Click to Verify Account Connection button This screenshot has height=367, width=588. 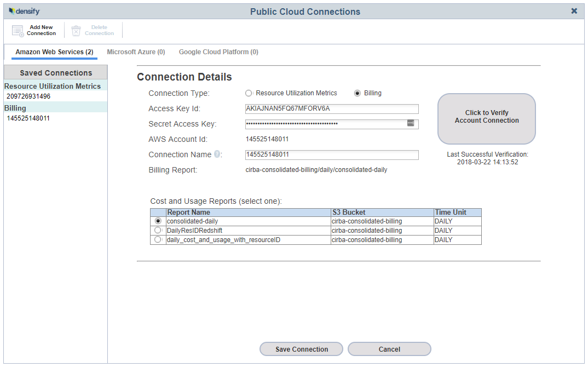click(486, 118)
